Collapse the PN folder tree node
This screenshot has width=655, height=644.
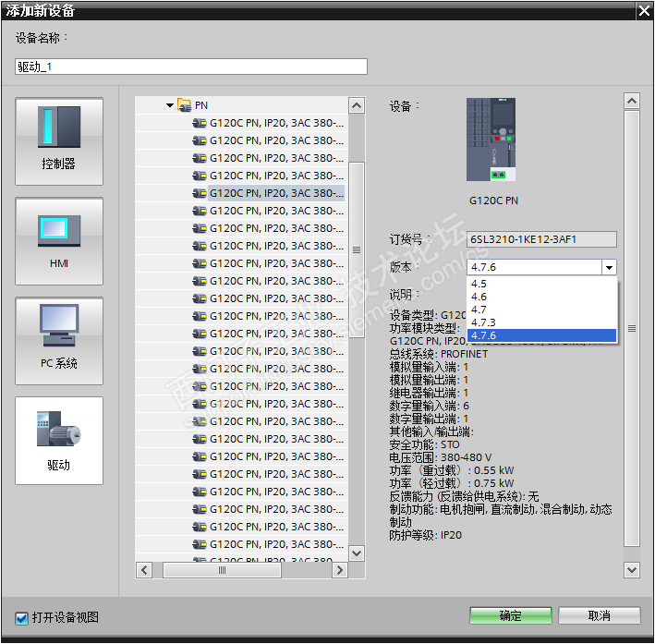tap(170, 105)
